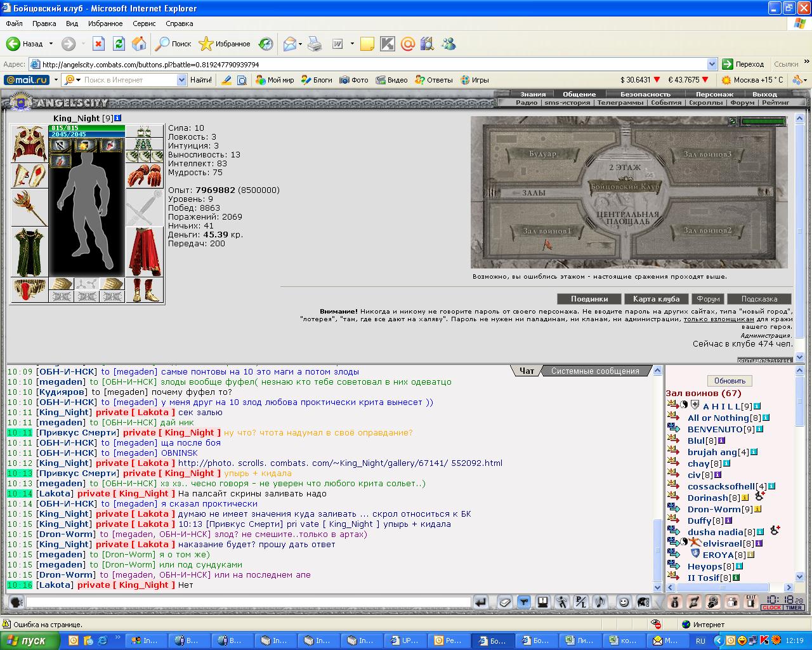Viewport: 812px width, 650px height.
Task: Click the send message arrow button
Action: pyautogui.click(x=481, y=602)
